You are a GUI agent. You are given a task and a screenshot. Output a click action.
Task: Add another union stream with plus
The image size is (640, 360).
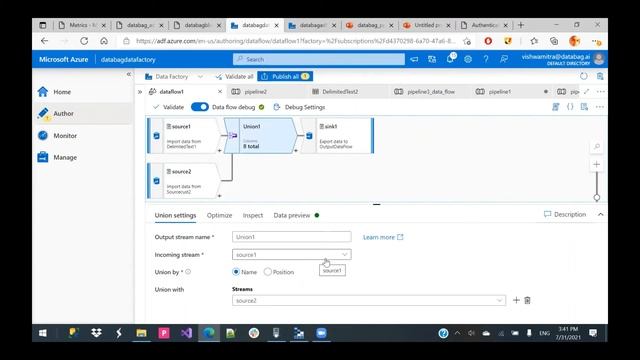(x=516, y=300)
